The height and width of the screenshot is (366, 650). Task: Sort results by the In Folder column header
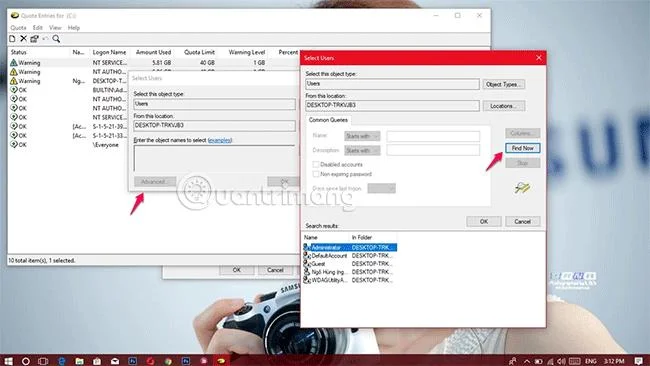373,238
